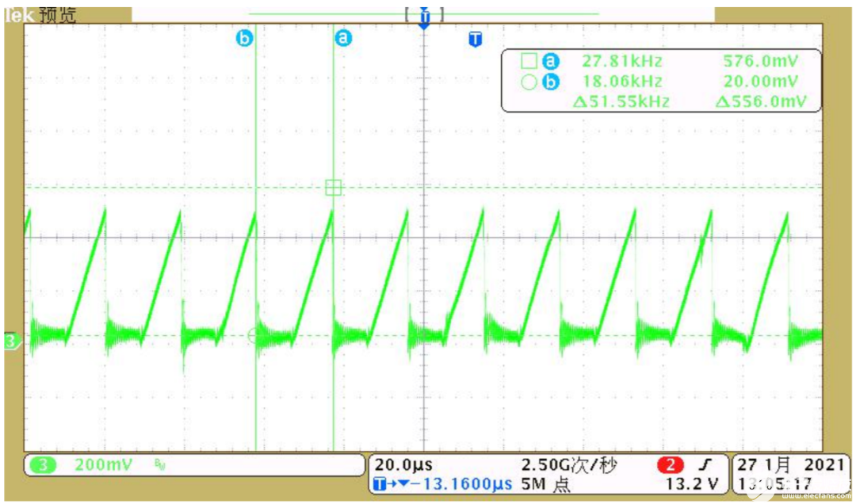Click the 13:05:17 time readout
This screenshot has width=856, height=504.
pyautogui.click(x=774, y=484)
